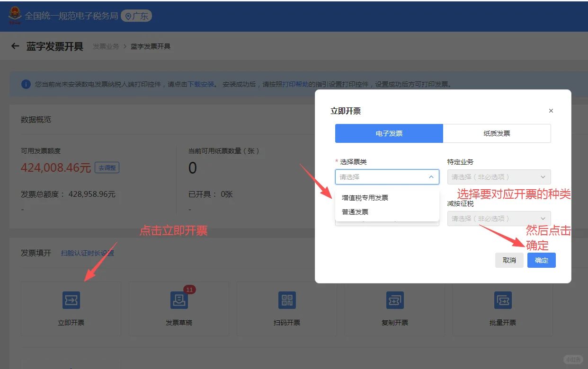The height and width of the screenshot is (369, 588).
Task: Open the 特定业务 dropdown
Action: point(499,176)
